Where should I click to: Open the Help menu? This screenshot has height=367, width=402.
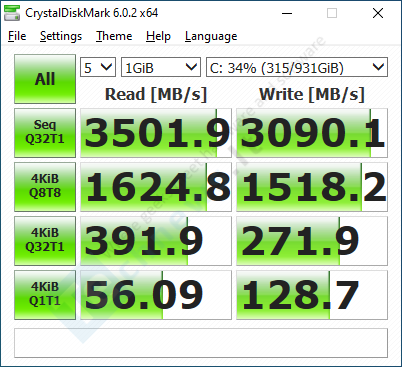pyautogui.click(x=158, y=36)
